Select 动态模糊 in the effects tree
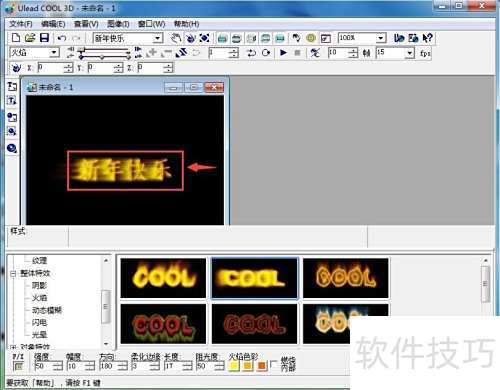 tap(47, 310)
